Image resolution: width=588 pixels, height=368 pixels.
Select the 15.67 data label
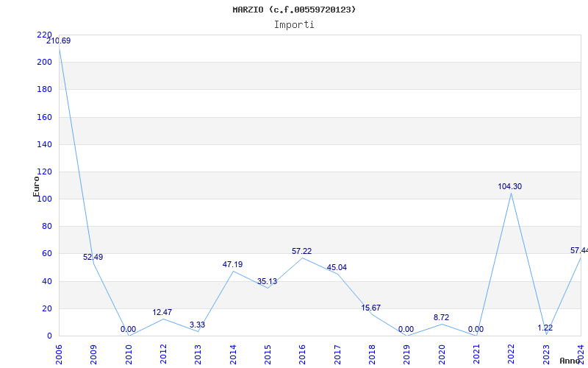pos(371,308)
